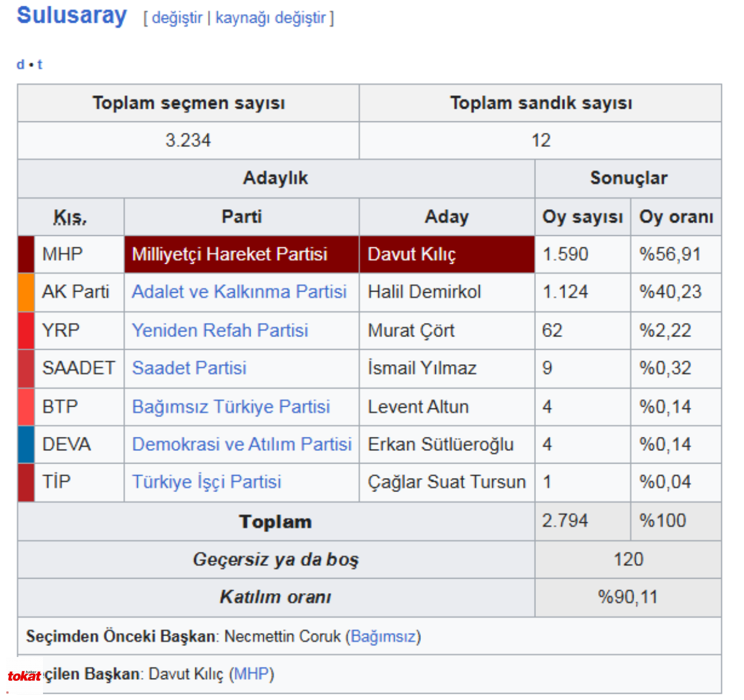Viewport: 744px width, 700px height.
Task: Click the orange AK Parti color cell
Action: pyautogui.click(x=26, y=292)
